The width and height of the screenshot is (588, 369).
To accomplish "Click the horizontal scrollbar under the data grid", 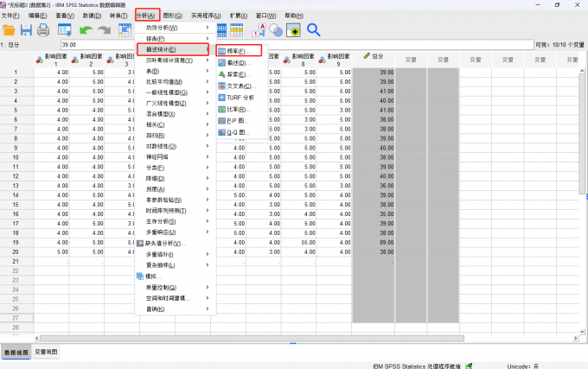I will tap(252, 338).
